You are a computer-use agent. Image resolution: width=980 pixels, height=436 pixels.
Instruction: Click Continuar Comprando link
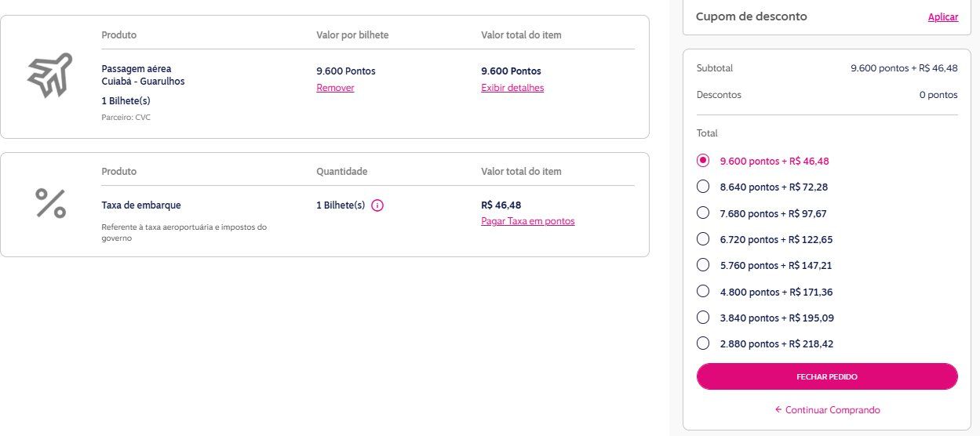832,409
